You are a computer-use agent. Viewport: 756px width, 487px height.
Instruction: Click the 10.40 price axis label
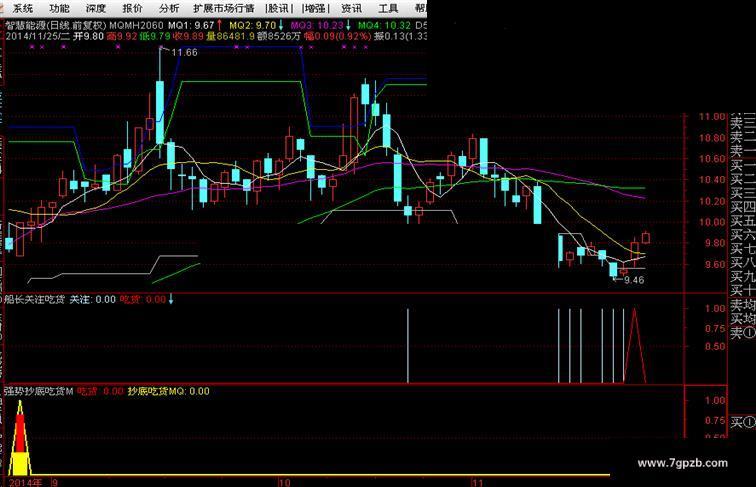coord(712,180)
